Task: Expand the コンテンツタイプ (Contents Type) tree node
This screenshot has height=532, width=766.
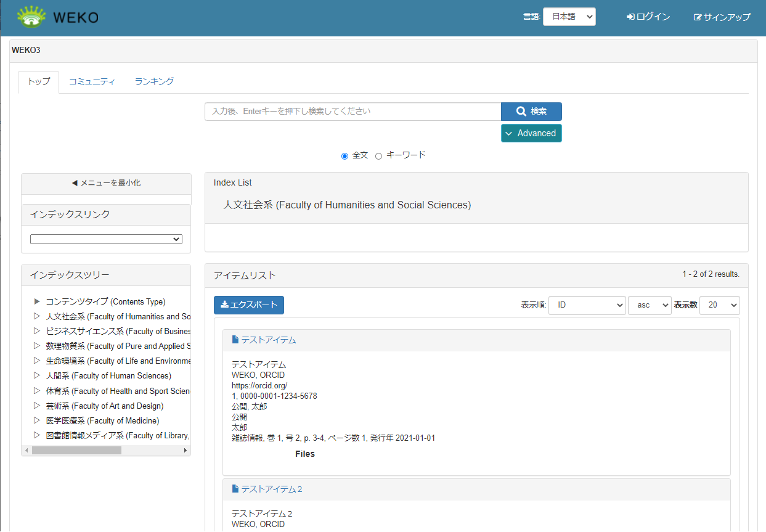Action: tap(37, 301)
